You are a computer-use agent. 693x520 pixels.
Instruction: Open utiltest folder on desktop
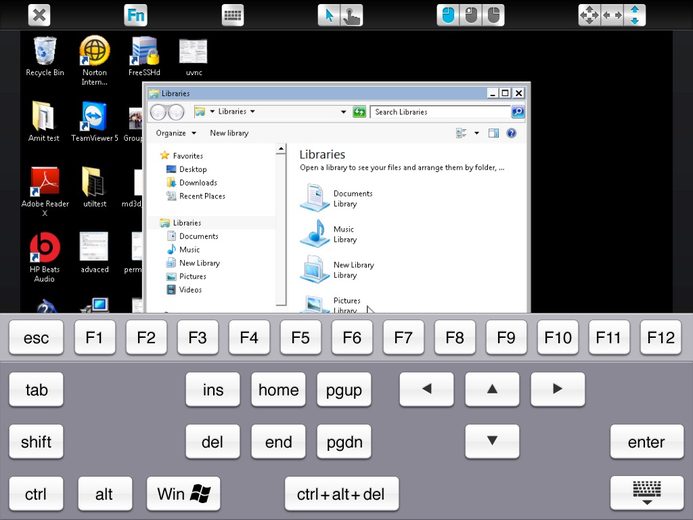95,187
